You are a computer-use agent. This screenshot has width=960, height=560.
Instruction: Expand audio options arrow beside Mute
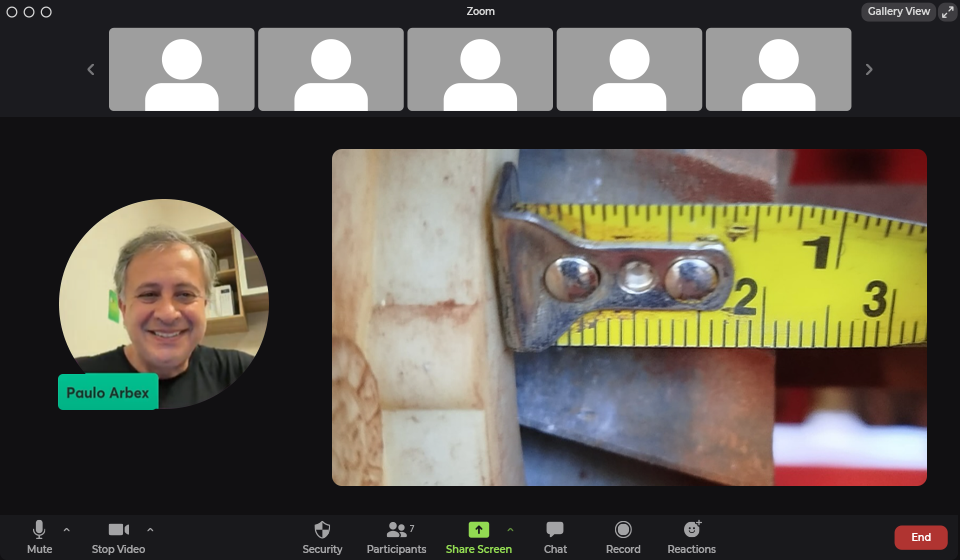click(x=67, y=529)
